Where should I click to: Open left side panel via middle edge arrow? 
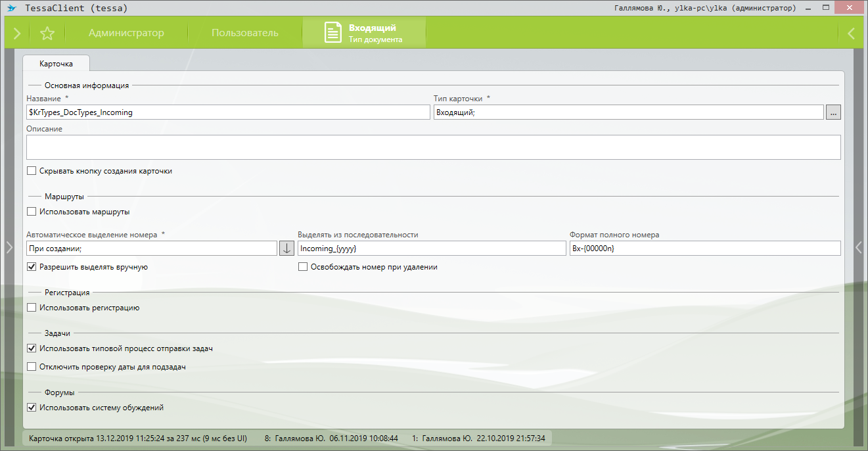point(9,247)
